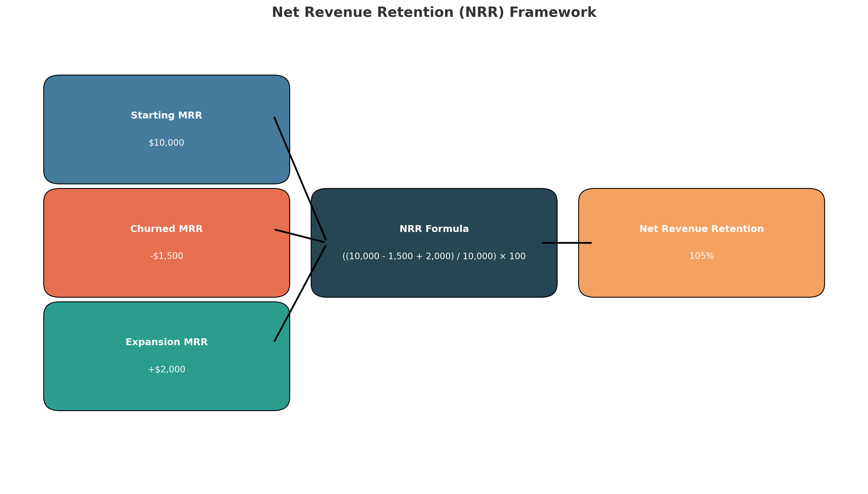Click the 105% result value

pyautogui.click(x=702, y=256)
